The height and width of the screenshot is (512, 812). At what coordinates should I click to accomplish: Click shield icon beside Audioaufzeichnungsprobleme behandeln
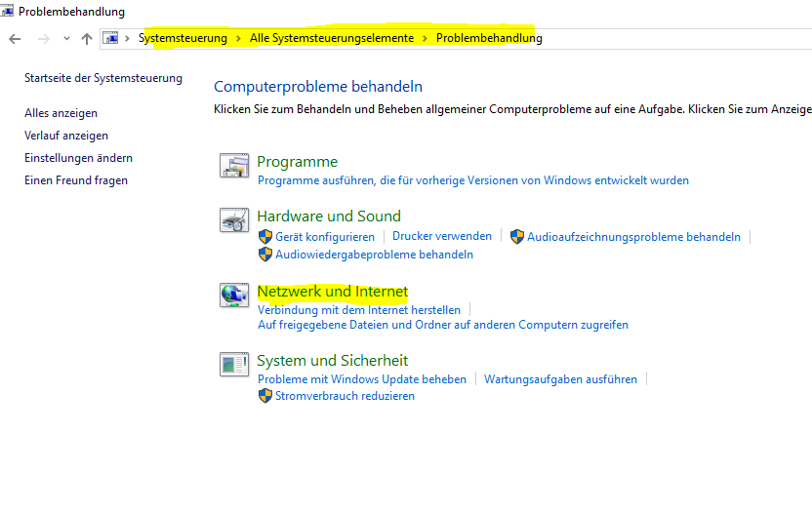tap(517, 237)
